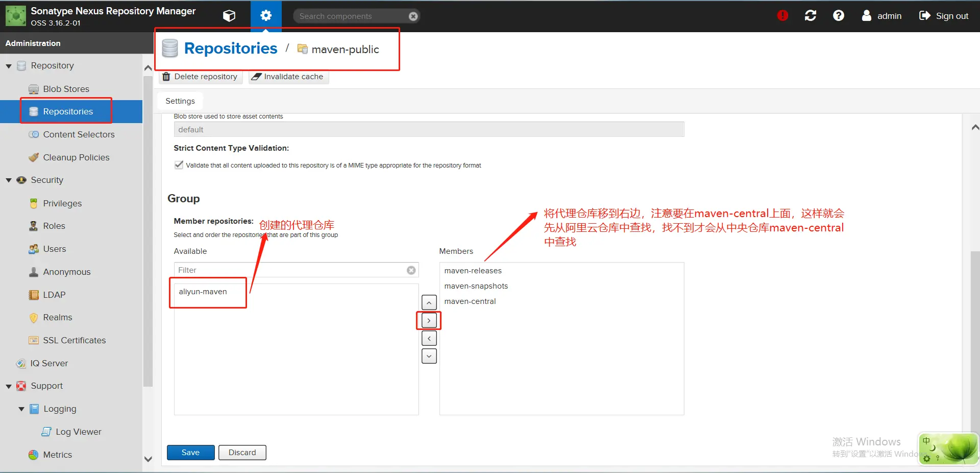Screen dimensions: 980x473
Task: Click the Repositories breadcrumb link
Action: (x=231, y=49)
